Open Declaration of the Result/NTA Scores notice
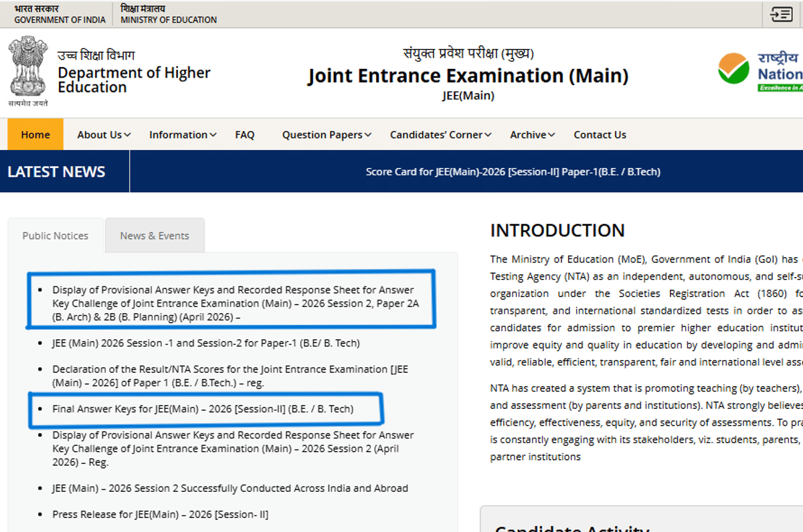 point(230,376)
